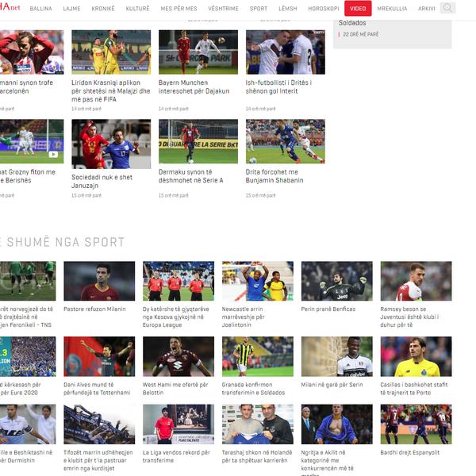The image size is (476, 476).
Task: Open the HOROSKOPI navigation item
Action: (323, 8)
